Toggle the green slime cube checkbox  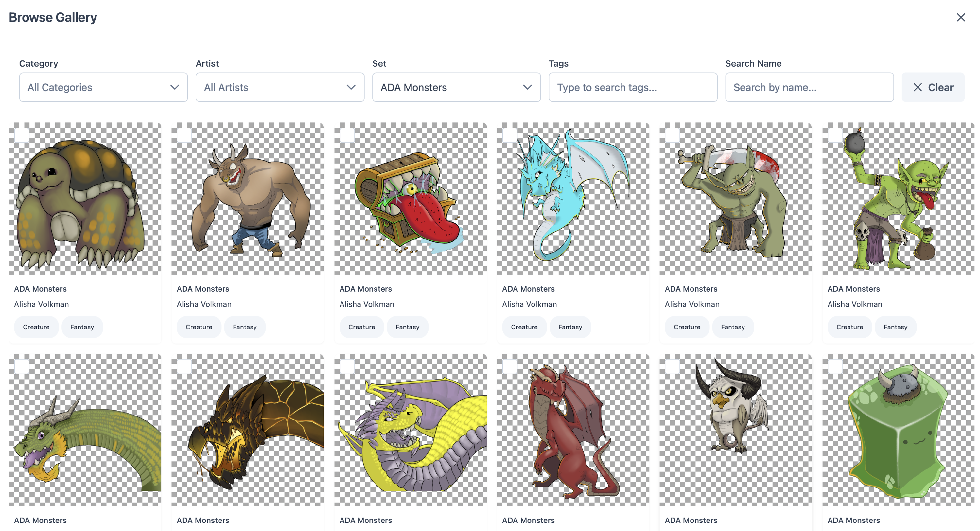(835, 367)
